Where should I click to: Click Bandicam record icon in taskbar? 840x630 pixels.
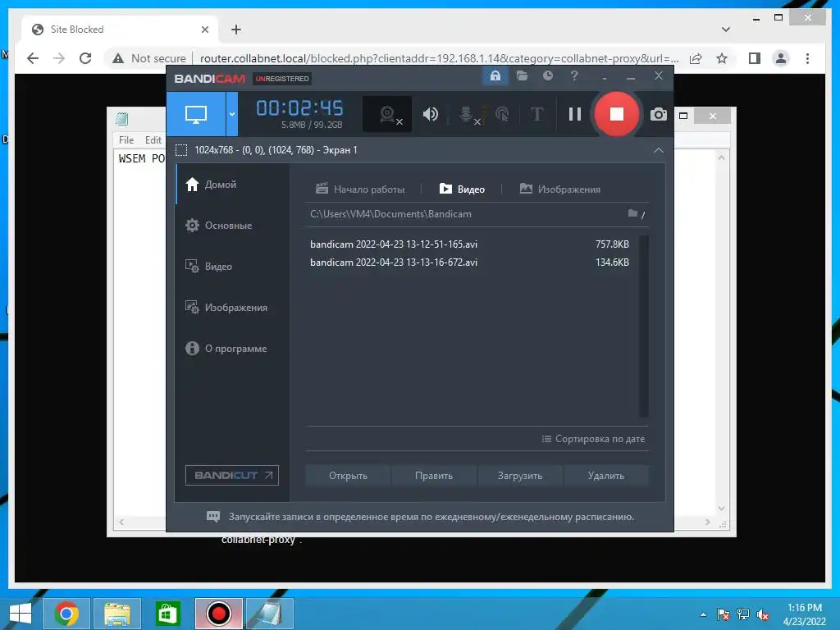coord(218,614)
